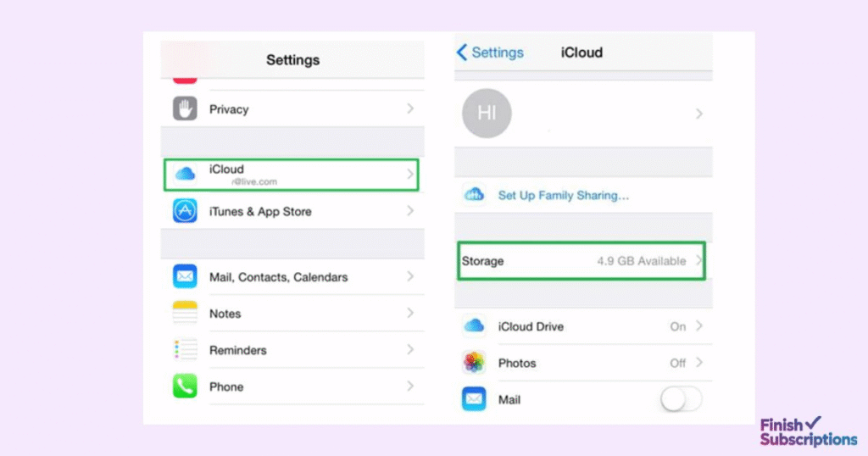This screenshot has width=868, height=456.
Task: Tap the iCloud title in header
Action: click(581, 52)
